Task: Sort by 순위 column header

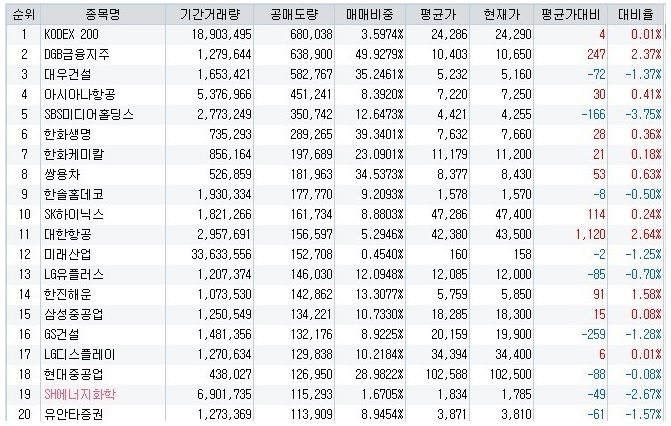Action: tap(24, 15)
